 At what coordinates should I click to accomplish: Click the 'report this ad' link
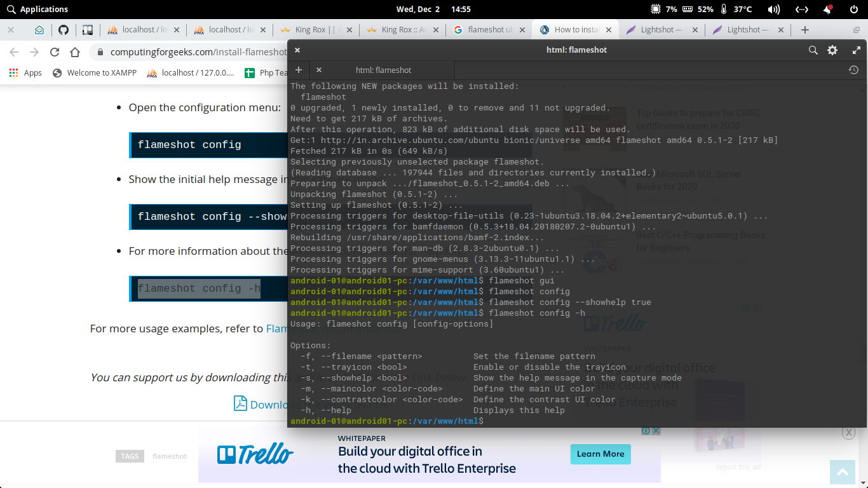(x=738, y=467)
